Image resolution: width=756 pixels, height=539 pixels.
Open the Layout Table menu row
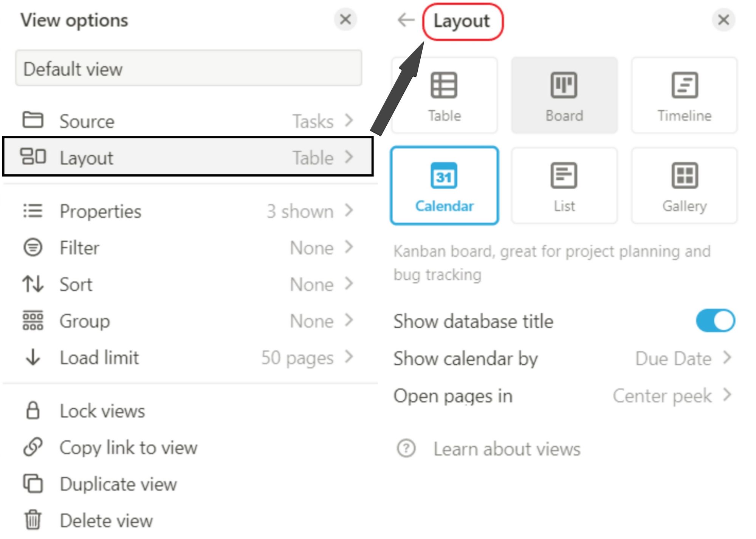tap(188, 157)
